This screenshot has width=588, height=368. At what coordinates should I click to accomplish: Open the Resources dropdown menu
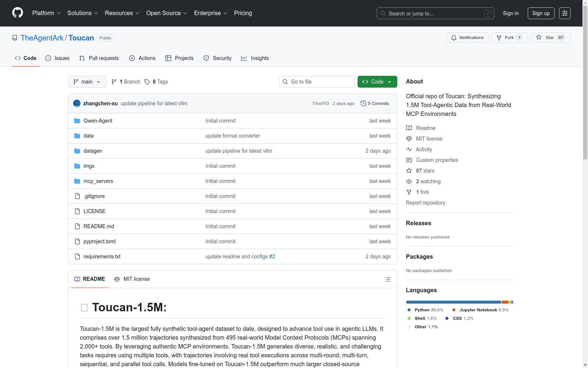122,13
